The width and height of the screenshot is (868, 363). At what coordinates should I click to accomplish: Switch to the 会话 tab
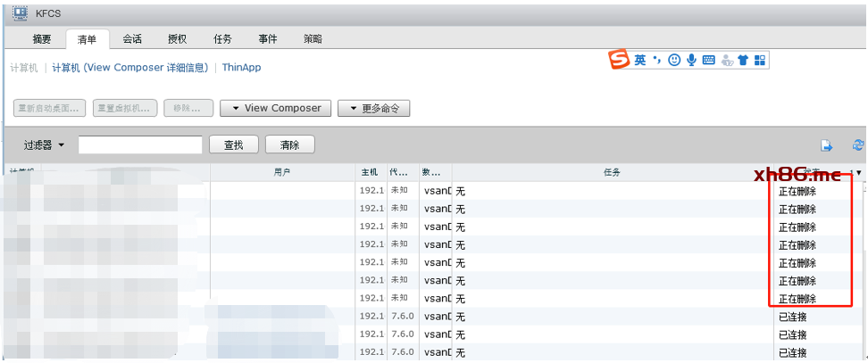(132, 39)
